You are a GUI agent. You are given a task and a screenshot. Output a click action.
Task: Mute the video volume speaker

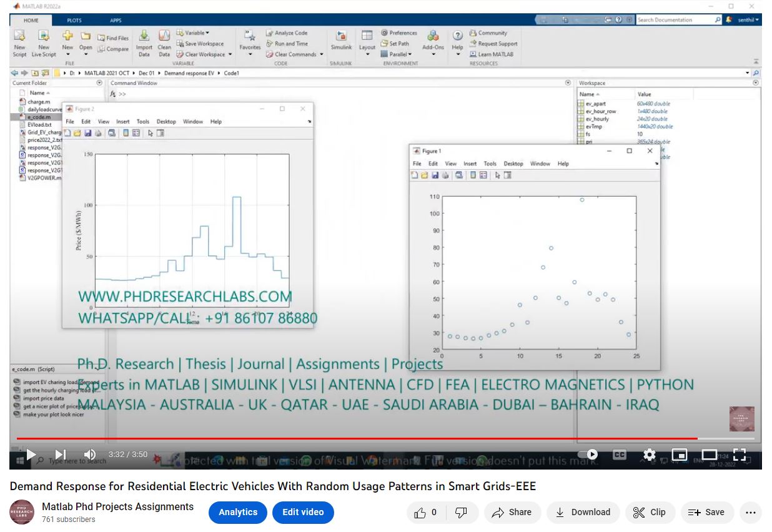pos(90,455)
